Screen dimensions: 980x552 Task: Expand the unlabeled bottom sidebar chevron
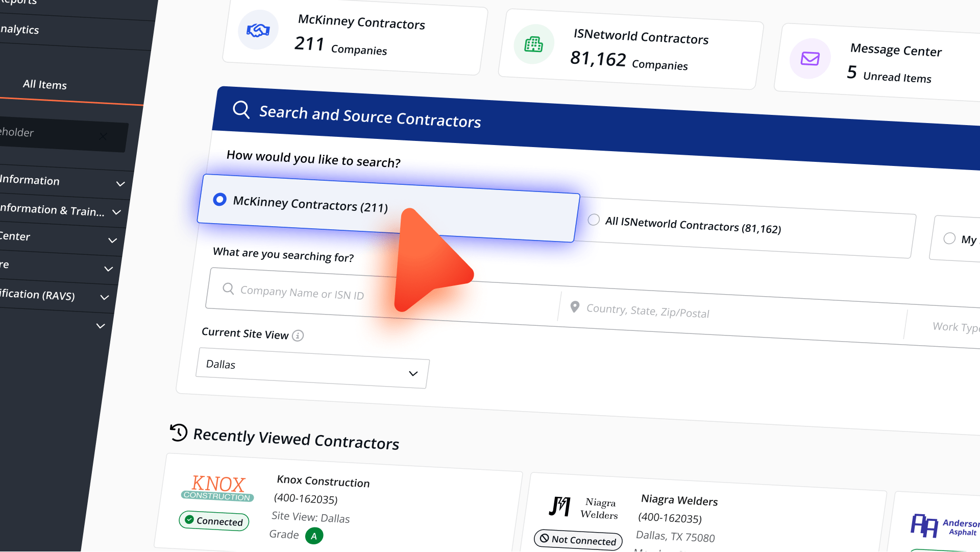pyautogui.click(x=101, y=326)
